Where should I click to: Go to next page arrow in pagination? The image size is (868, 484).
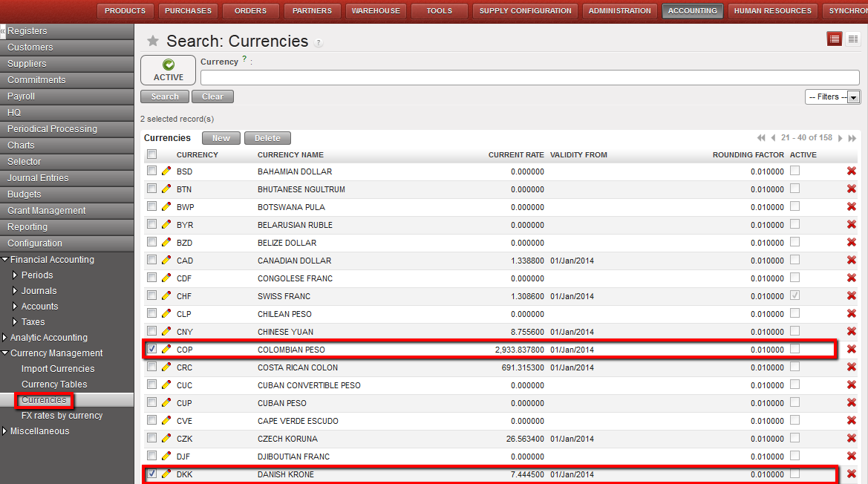click(841, 138)
